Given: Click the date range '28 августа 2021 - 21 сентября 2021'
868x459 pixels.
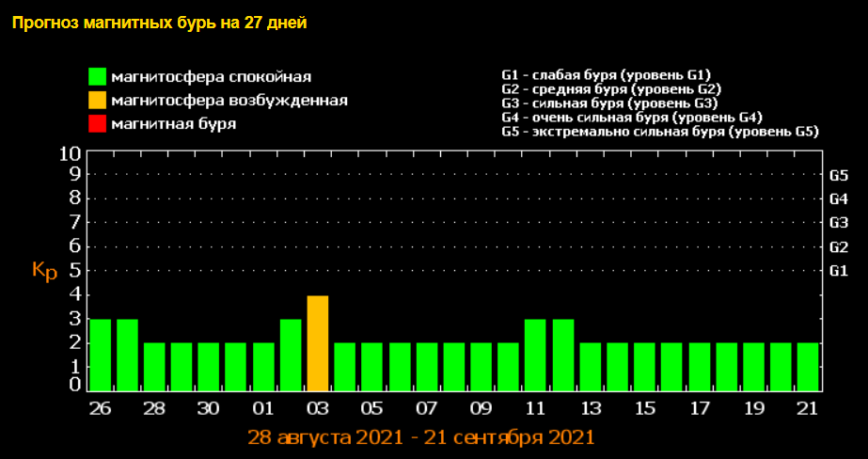Looking at the screenshot, I should [421, 437].
